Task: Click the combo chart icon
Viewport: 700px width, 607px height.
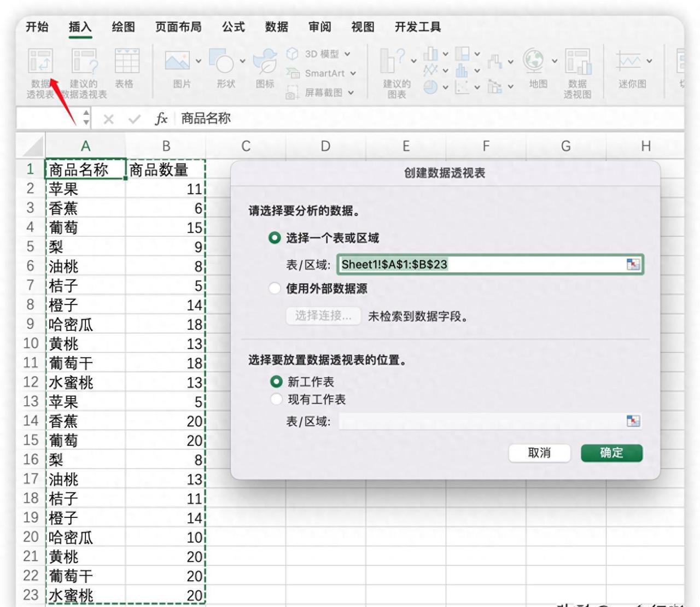Action: click(494, 86)
